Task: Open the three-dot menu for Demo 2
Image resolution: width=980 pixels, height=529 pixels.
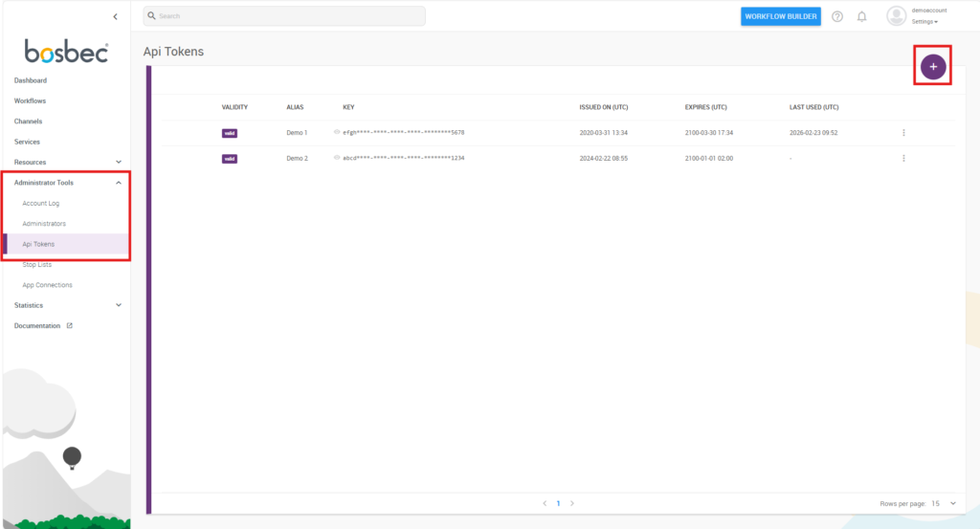Action: click(903, 158)
